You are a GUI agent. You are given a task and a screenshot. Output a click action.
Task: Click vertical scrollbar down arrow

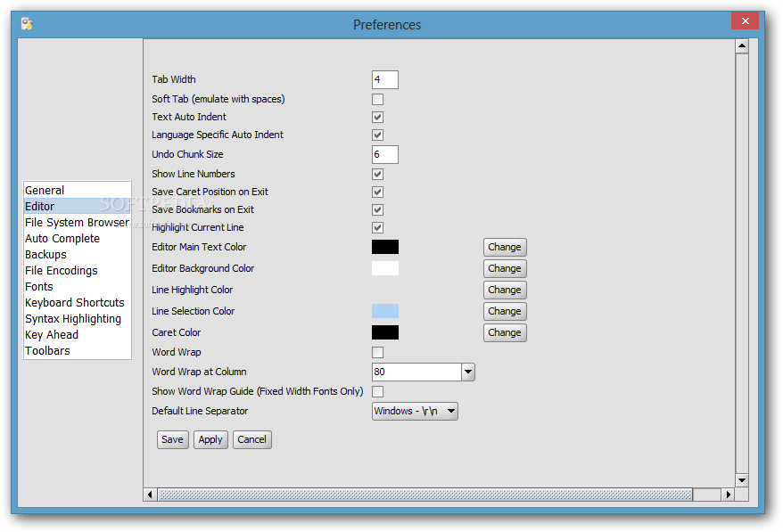pos(742,480)
